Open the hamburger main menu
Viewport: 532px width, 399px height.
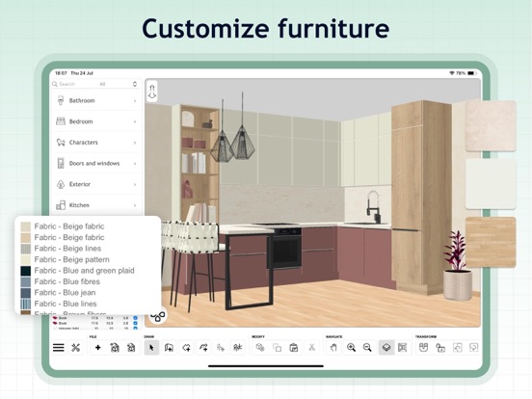point(59,347)
